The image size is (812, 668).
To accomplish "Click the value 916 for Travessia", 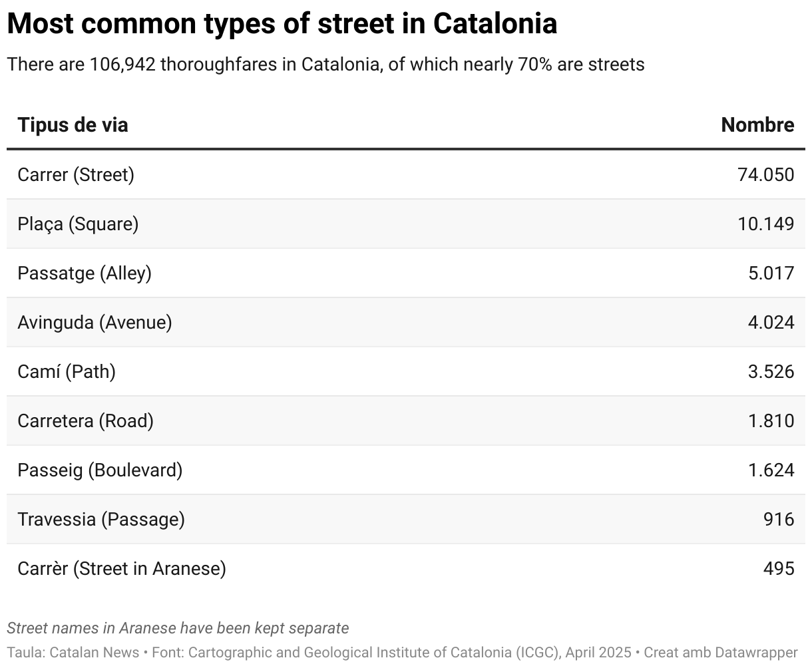I will pyautogui.click(x=779, y=519).
